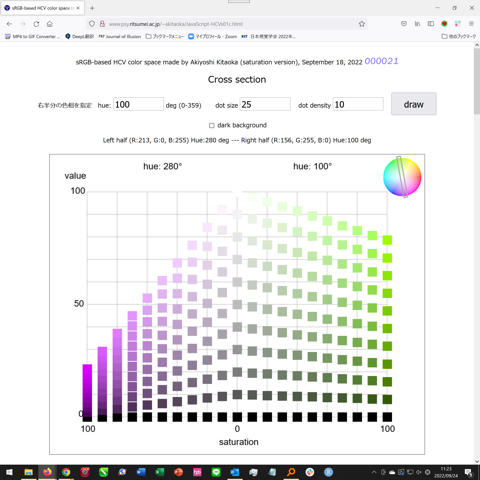The width and height of the screenshot is (480, 480).
Task: Switch to Firefox in the taskbar
Action: pyautogui.click(x=47, y=472)
